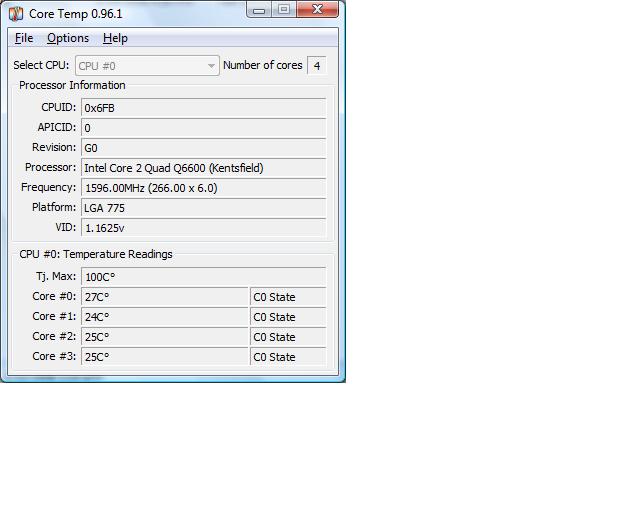Expand the Select CPU dropdown
Screen dimensions: 640x512
(147, 66)
